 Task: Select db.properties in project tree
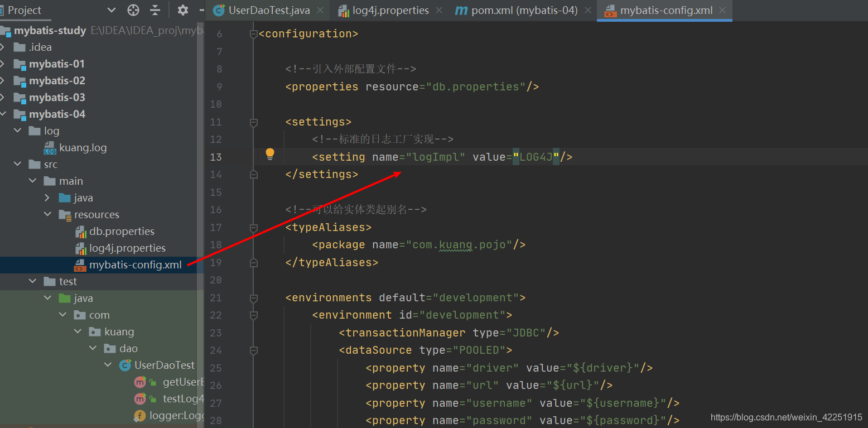tap(122, 232)
